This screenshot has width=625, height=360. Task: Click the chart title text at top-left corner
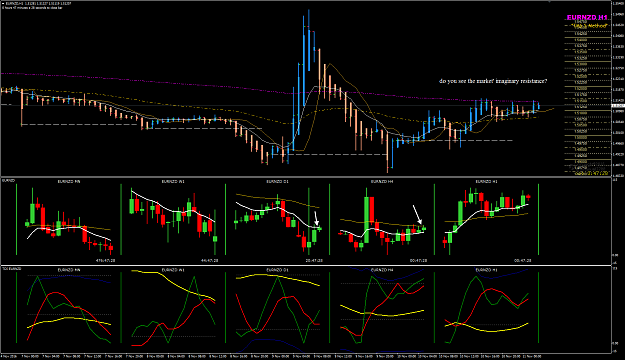37,3
